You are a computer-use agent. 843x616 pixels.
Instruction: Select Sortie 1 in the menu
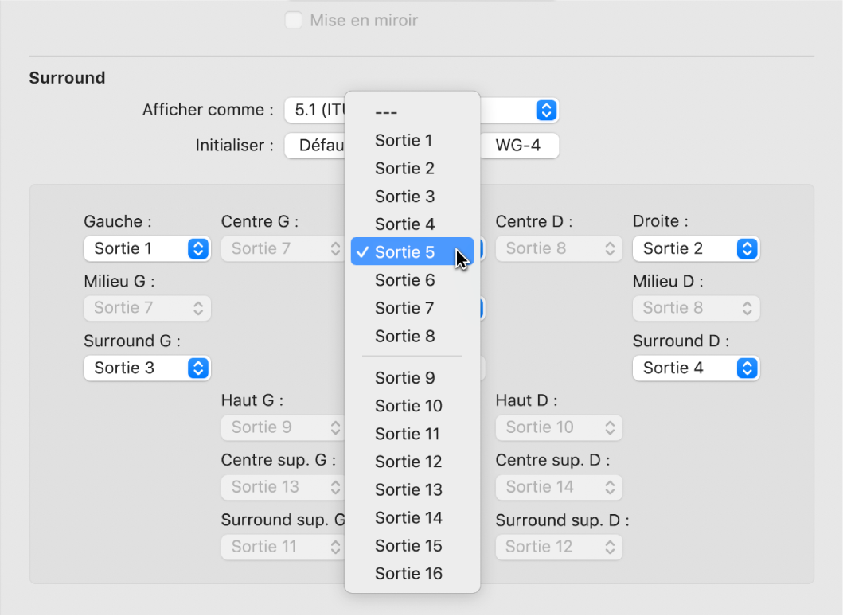tap(404, 141)
